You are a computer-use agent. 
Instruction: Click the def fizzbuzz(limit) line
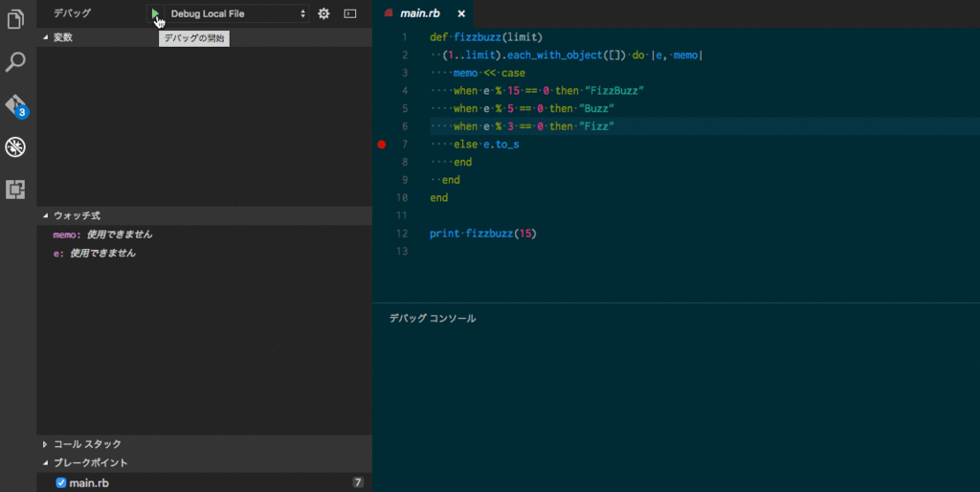[486, 37]
